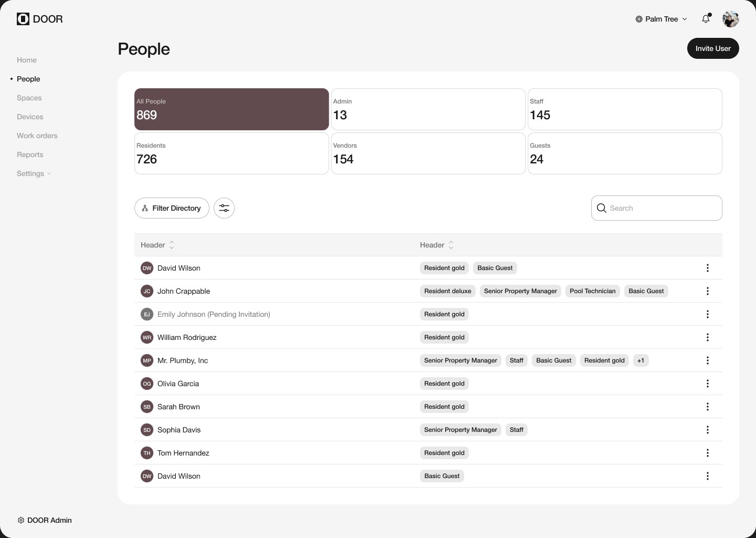
Task: Expand the Settings sidebar item
Action: 34,173
